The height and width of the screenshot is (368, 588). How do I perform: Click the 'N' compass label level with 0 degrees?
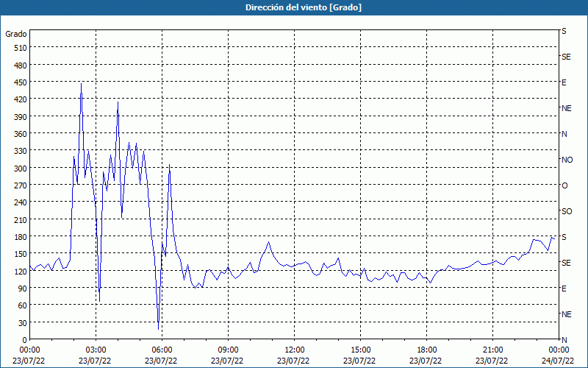coord(564,340)
